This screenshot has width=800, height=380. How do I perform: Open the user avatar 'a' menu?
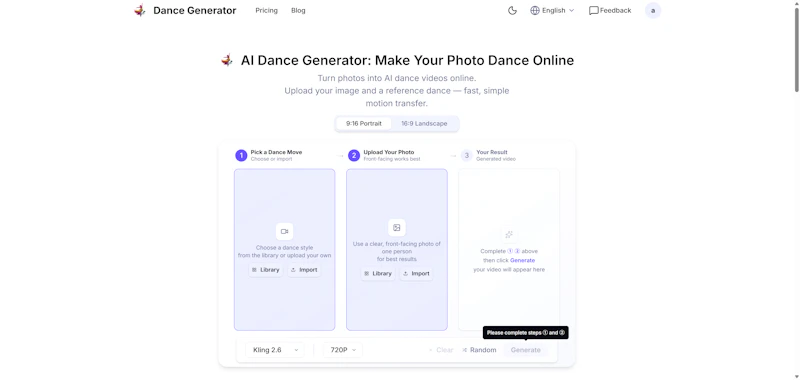click(653, 10)
